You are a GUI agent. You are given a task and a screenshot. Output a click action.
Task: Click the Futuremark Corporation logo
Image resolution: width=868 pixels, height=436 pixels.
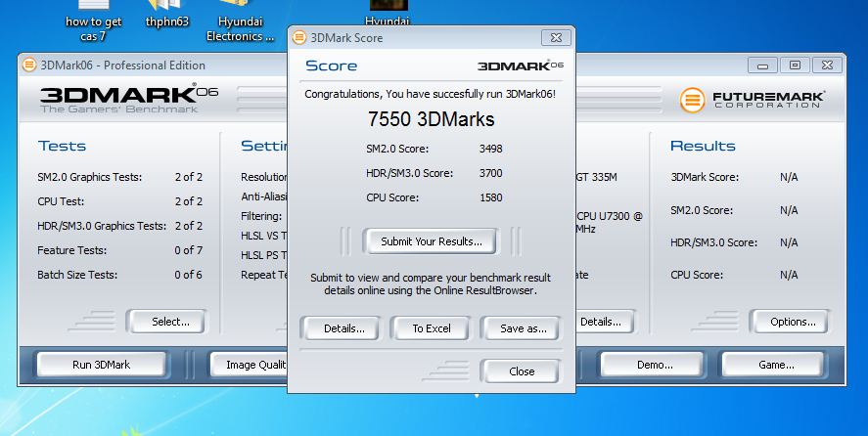[x=753, y=100]
